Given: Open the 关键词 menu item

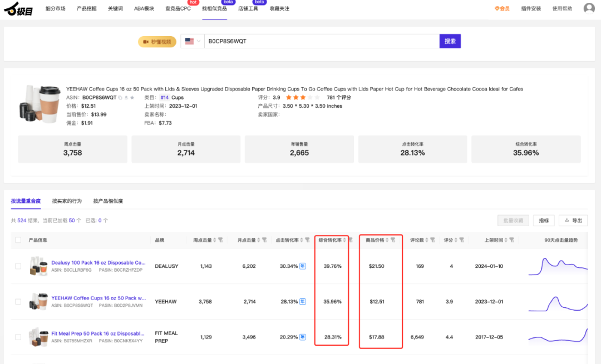Looking at the screenshot, I should click(115, 9).
